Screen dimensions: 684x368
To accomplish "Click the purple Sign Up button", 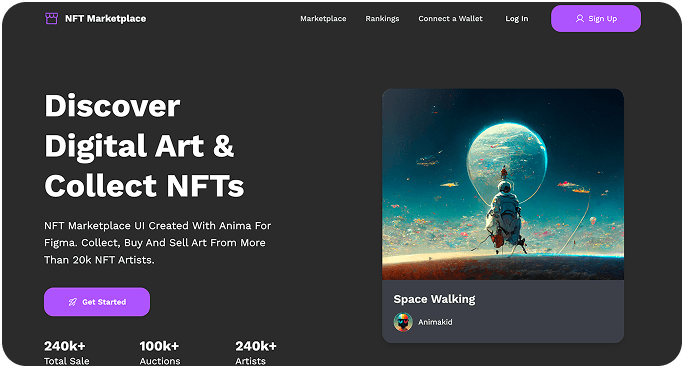I will click(x=596, y=18).
